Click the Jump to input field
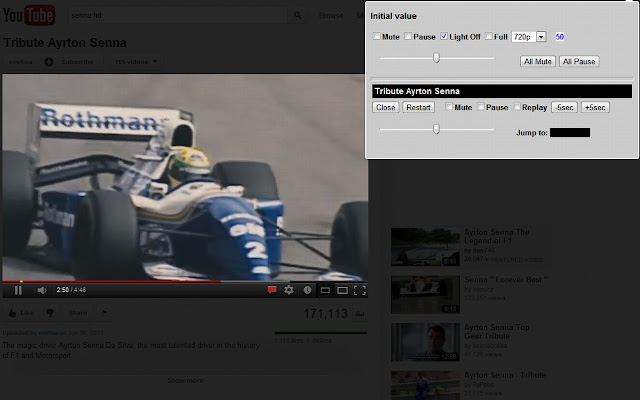 coord(570,132)
